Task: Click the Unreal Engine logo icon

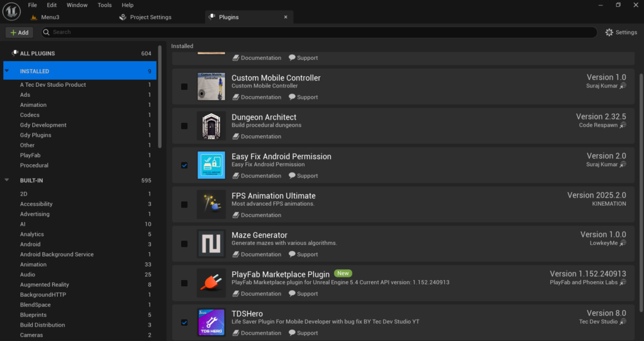Action: tap(11, 11)
